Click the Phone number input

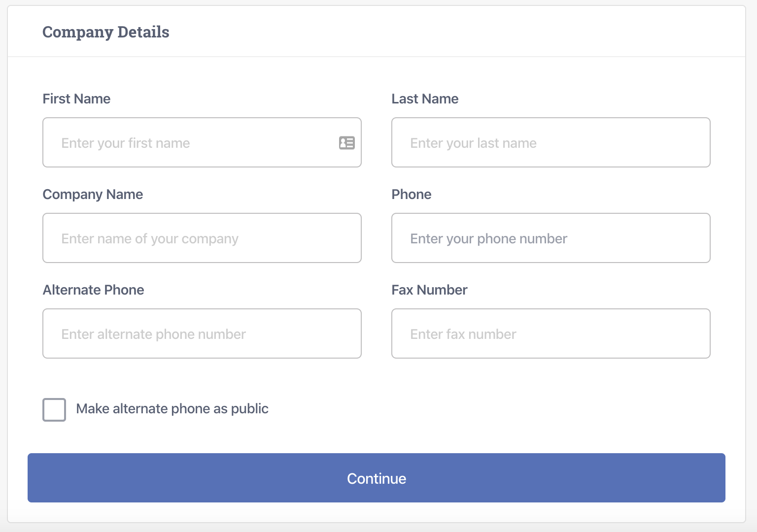pos(551,238)
